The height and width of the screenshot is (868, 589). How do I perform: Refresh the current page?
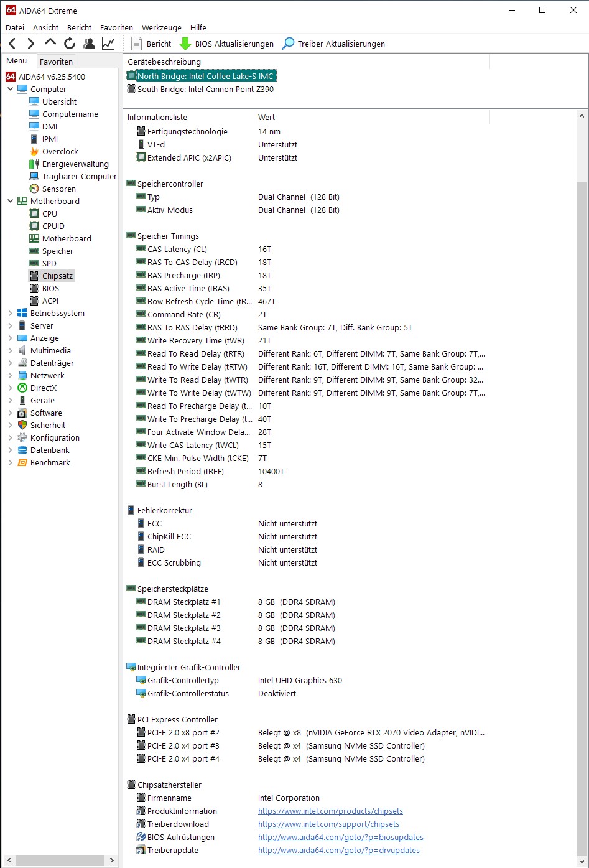[x=70, y=44]
